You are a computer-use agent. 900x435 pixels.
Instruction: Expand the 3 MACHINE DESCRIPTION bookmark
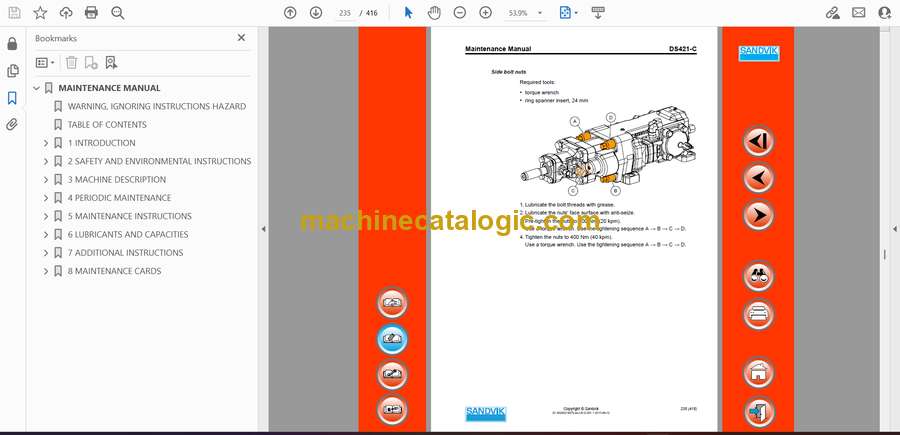point(46,180)
